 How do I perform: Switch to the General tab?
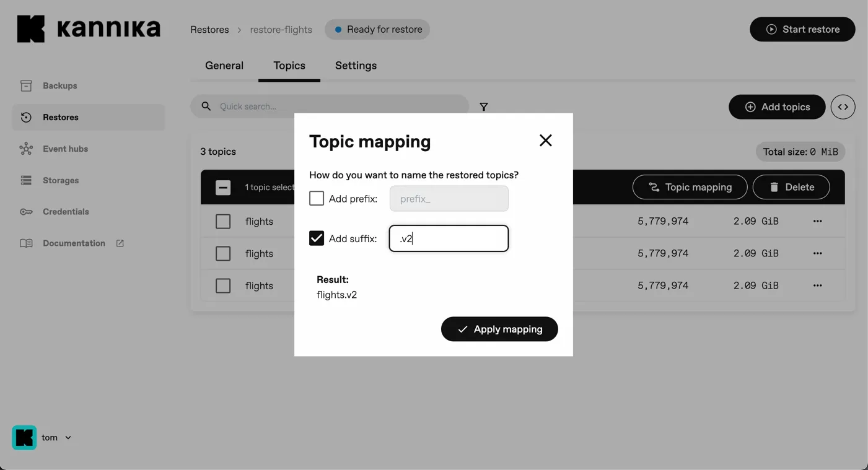pyautogui.click(x=224, y=65)
